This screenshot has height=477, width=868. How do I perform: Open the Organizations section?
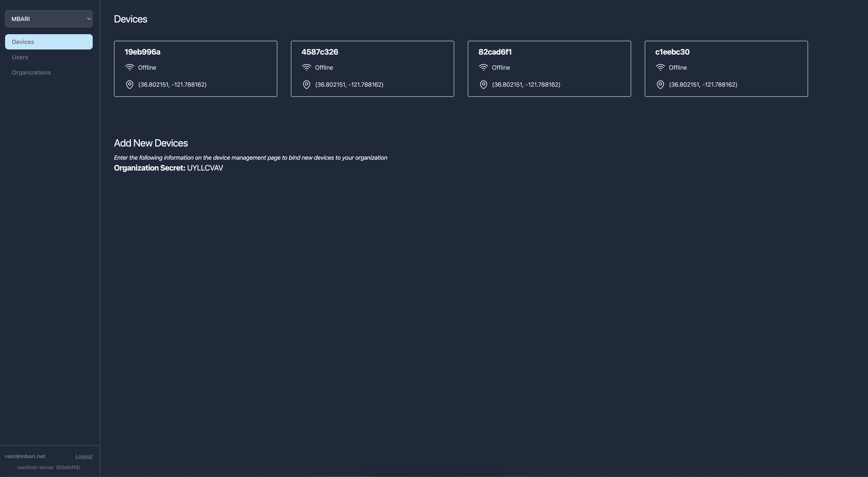coord(31,72)
